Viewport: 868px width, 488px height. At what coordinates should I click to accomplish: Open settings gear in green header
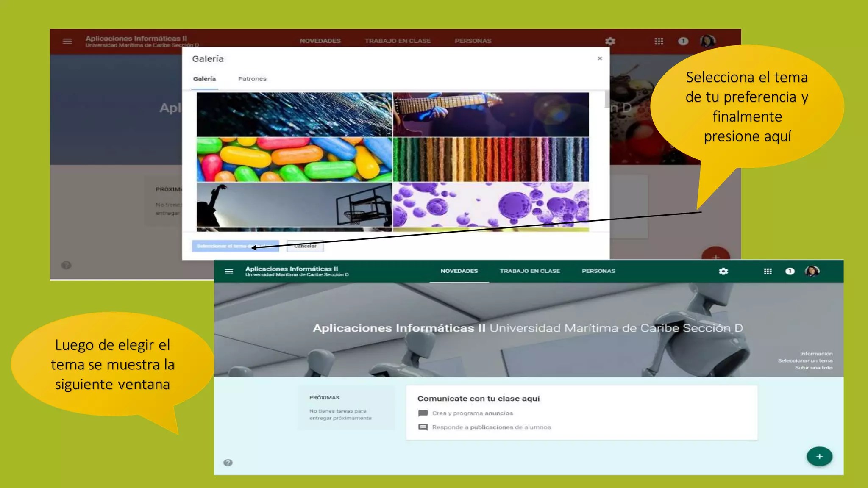723,271
